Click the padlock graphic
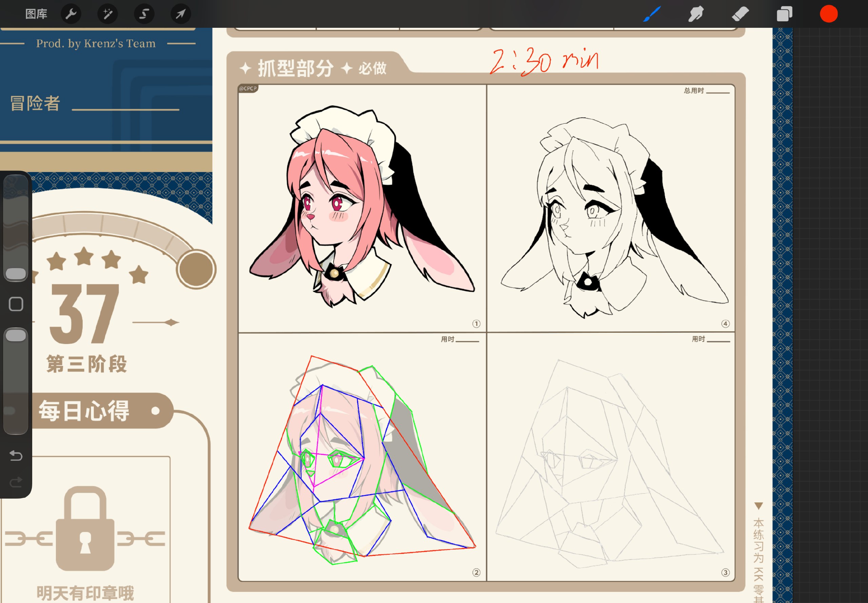The height and width of the screenshot is (603, 868). click(85, 528)
